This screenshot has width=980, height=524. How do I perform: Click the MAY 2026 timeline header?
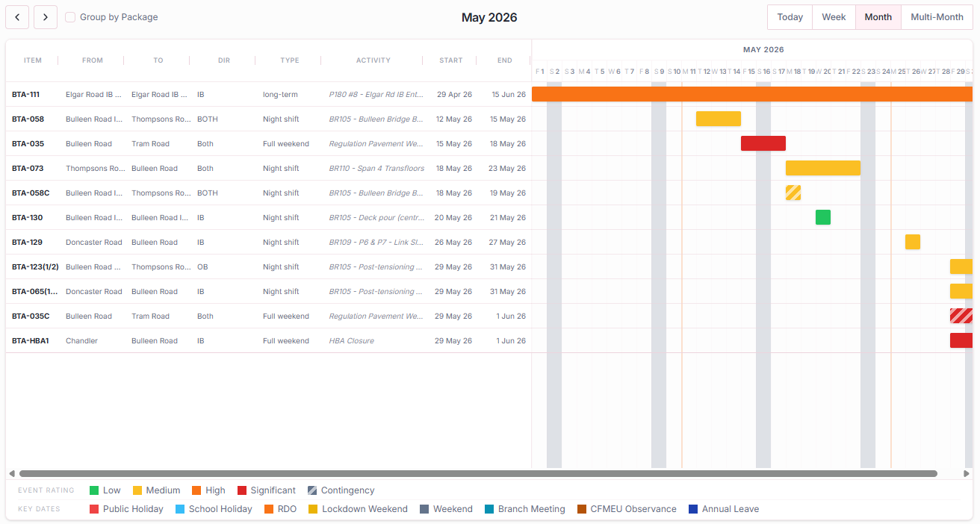pyautogui.click(x=763, y=50)
